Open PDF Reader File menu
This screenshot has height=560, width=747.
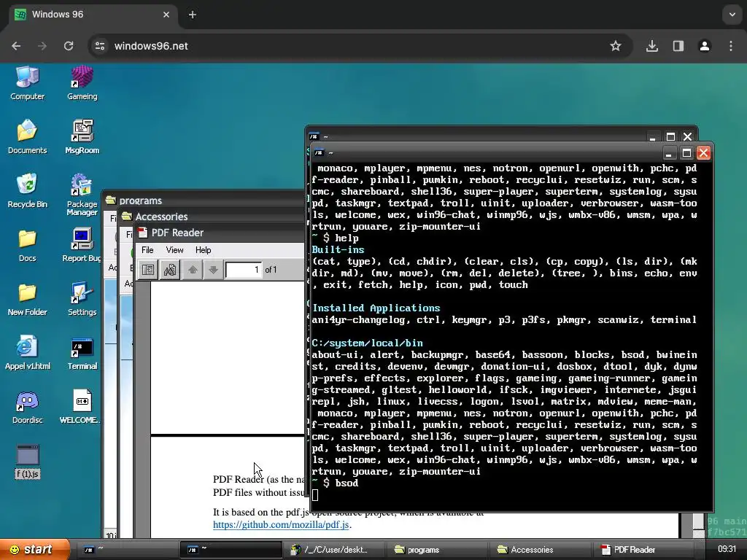pos(147,250)
